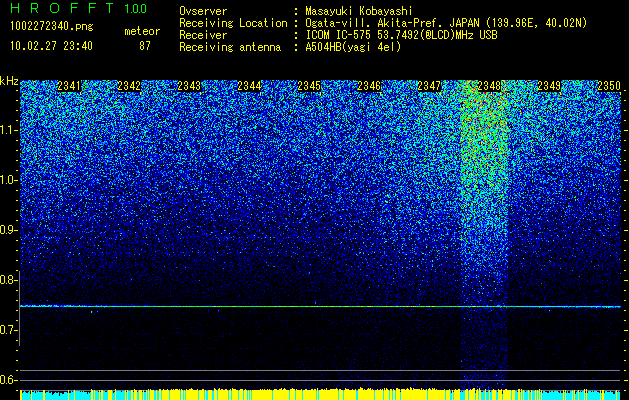Click the 0.8 frequency axis label
Screen dimensions: 629x400
point(8,280)
